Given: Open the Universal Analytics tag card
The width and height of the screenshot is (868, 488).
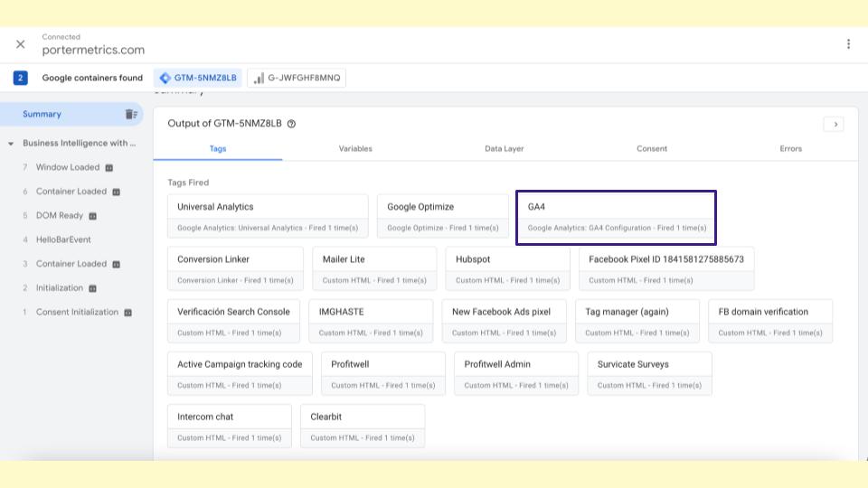Looking at the screenshot, I should click(x=268, y=216).
